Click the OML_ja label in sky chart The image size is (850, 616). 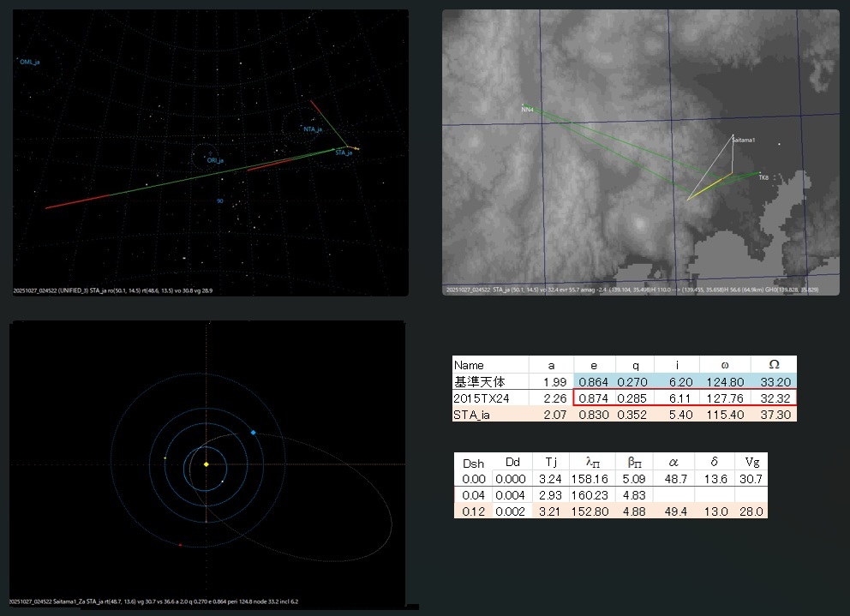pyautogui.click(x=30, y=62)
